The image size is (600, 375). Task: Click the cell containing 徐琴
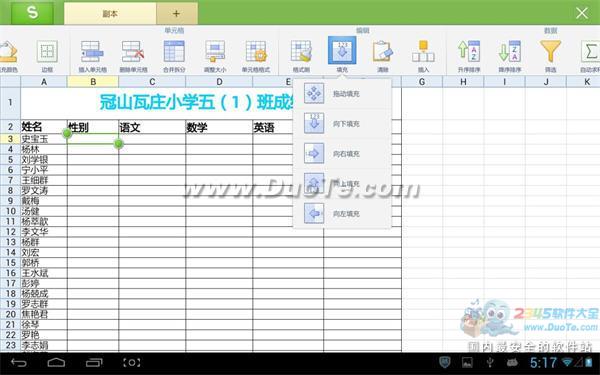coord(44,324)
